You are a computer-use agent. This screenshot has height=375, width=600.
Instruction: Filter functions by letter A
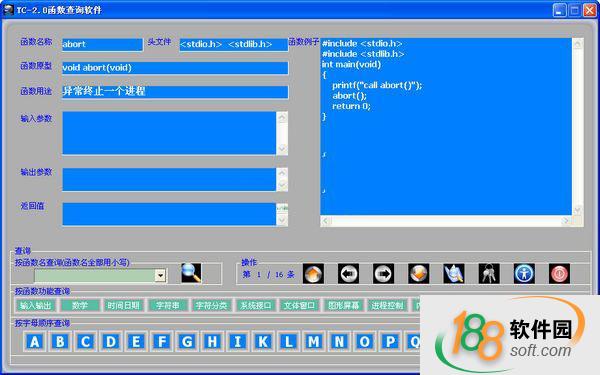pyautogui.click(x=34, y=341)
